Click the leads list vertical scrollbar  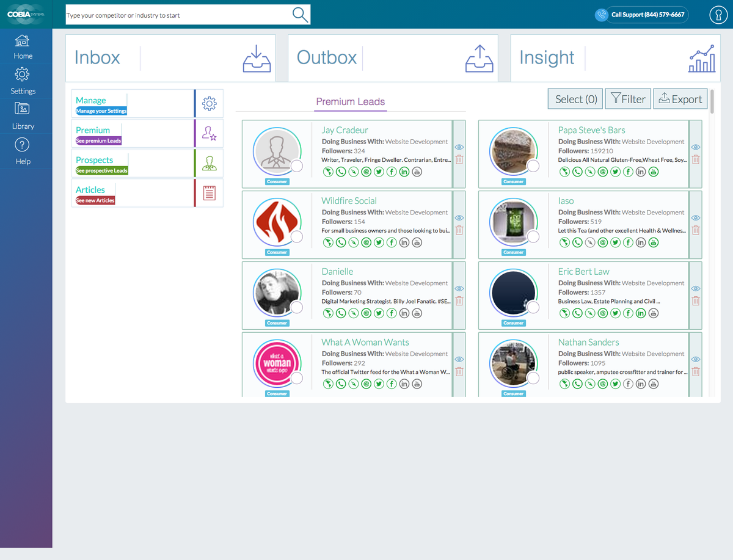(x=712, y=101)
